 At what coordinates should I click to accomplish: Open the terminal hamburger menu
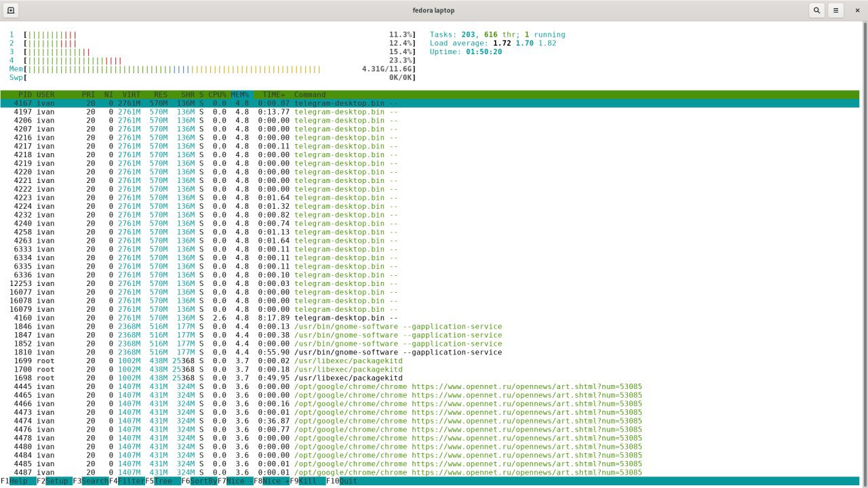point(836,10)
